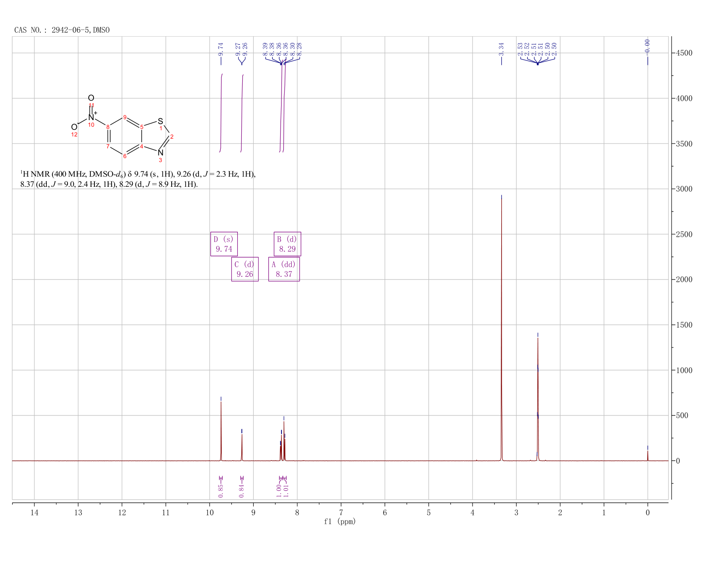Click the singlet peak at 9.74 ppm

point(221,431)
